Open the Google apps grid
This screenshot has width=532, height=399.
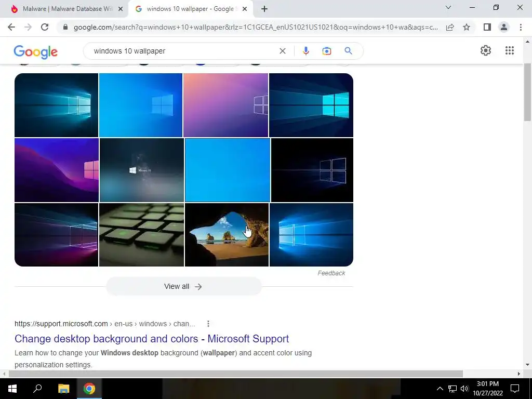point(509,50)
